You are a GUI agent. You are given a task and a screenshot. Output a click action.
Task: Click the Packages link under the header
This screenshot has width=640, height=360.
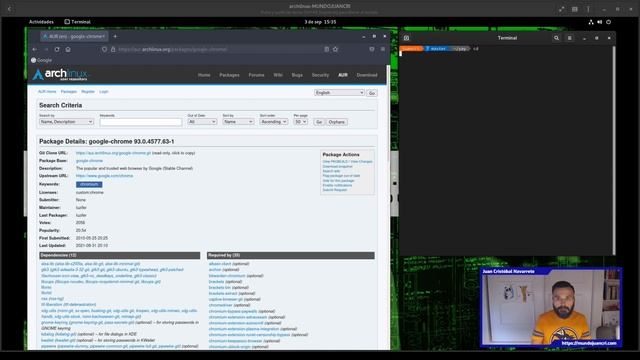[69, 92]
